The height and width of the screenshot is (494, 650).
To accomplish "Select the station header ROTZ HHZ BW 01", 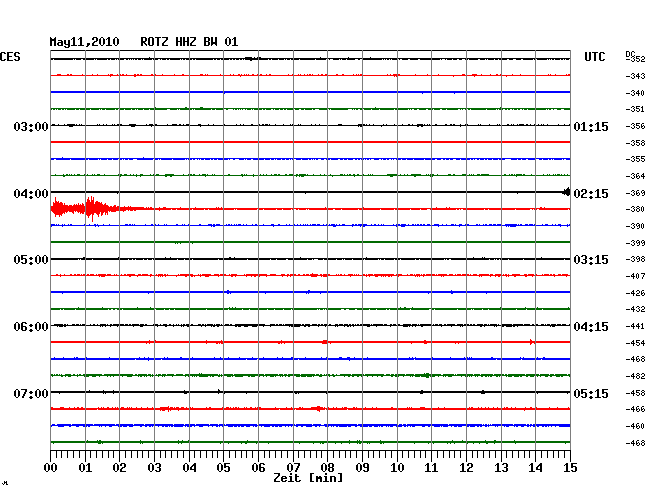I will 189,42.
